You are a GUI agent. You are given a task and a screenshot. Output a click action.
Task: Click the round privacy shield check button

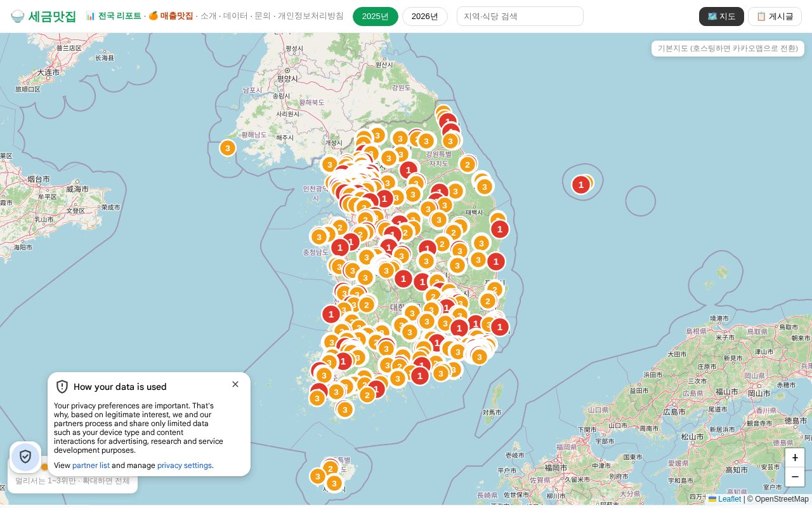25,457
